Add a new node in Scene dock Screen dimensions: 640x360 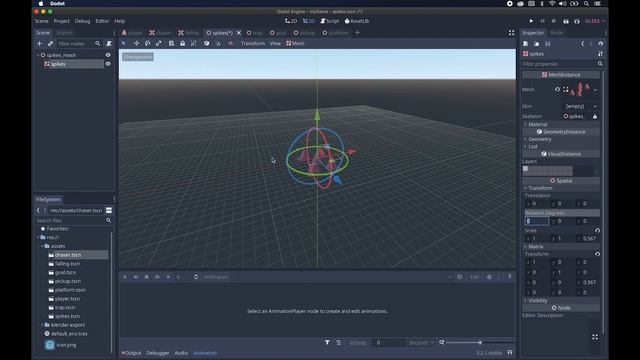coord(40,44)
